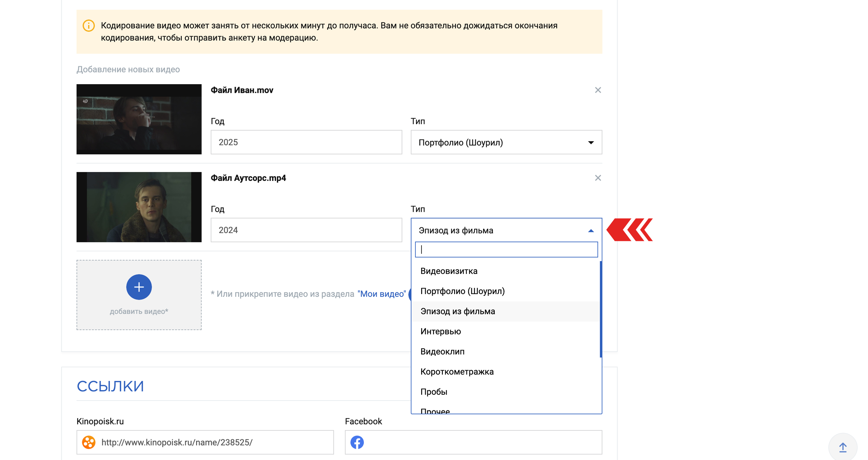The image size is (868, 460).
Task: Click year field showing 2025
Action: coord(306,142)
